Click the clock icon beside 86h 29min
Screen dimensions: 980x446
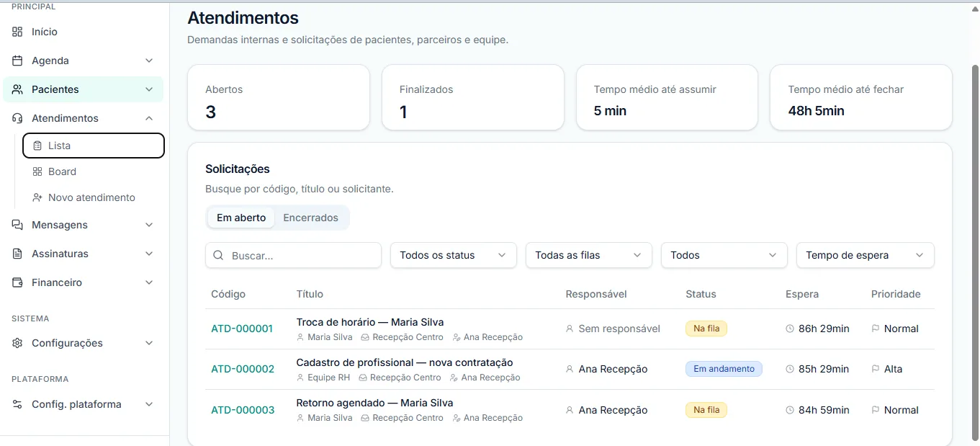[790, 329]
